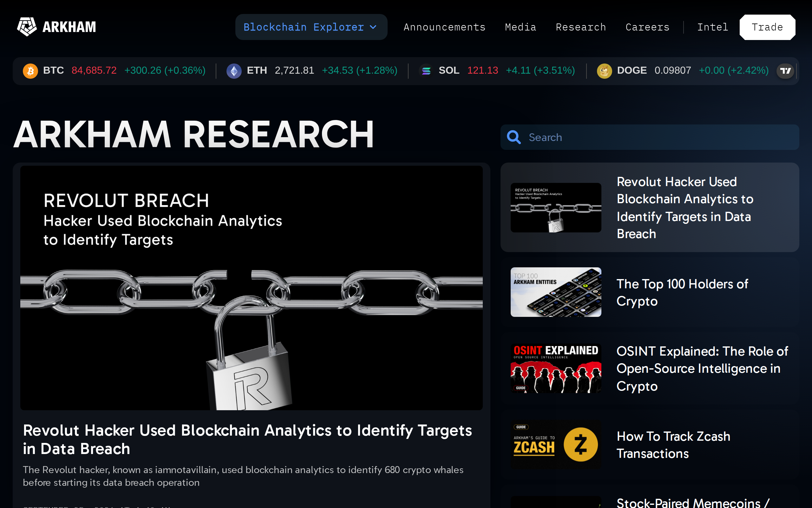Click the featured article summary about iamnotavillain

(x=243, y=476)
